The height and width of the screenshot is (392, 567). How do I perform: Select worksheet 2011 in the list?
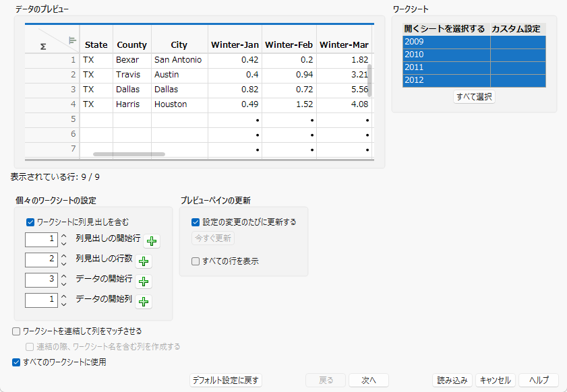click(474, 67)
